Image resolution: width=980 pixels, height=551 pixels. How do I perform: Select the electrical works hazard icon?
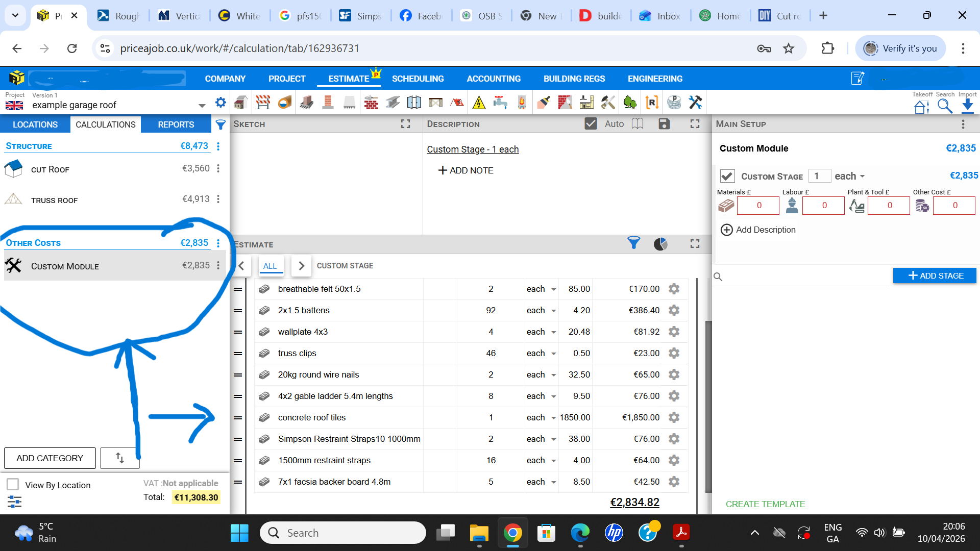(479, 102)
